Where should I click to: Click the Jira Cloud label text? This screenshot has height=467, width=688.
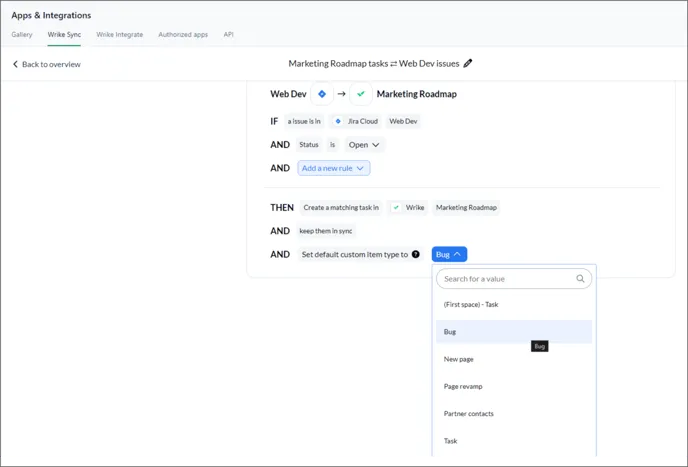[363, 121]
